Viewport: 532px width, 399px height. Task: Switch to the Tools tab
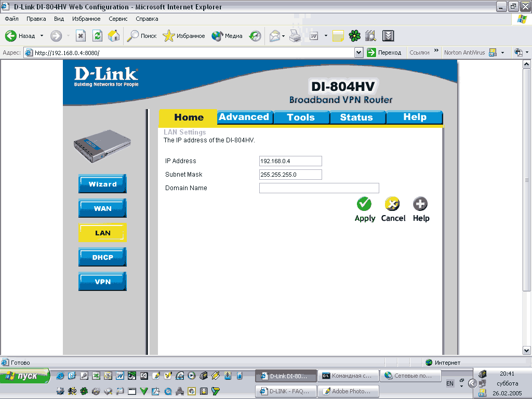click(x=301, y=117)
